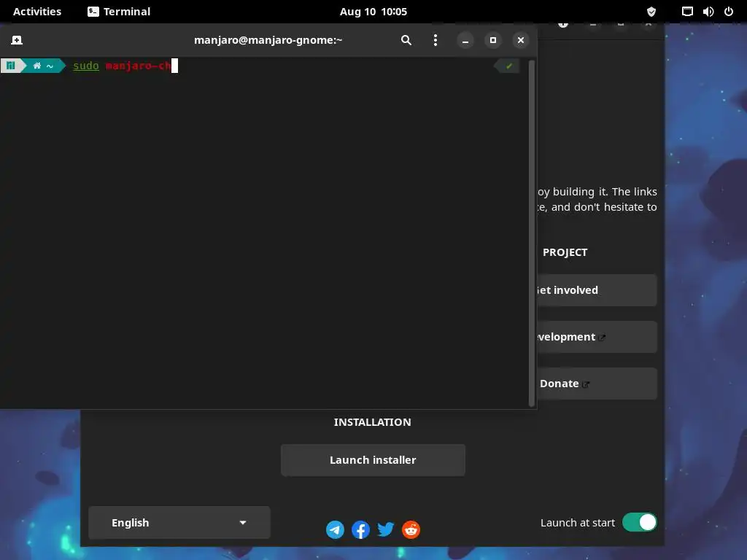Click the home directory prompt icon
The image size is (747, 560).
(x=37, y=66)
